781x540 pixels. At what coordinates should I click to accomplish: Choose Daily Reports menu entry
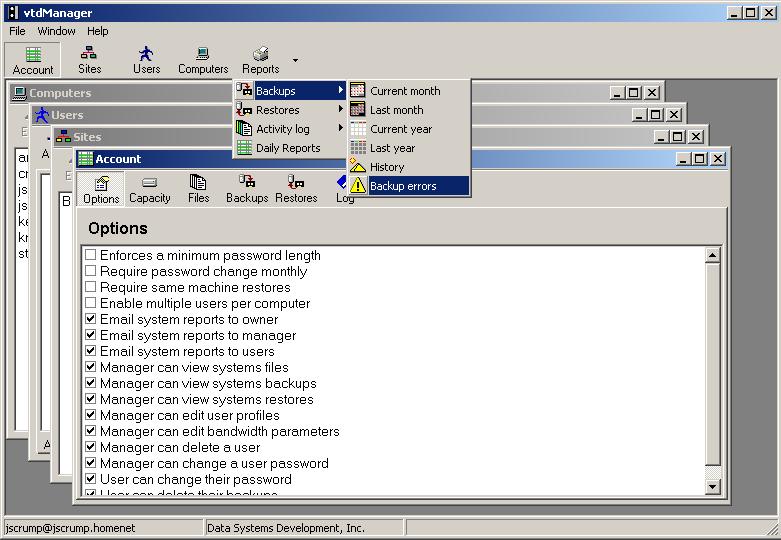click(288, 148)
